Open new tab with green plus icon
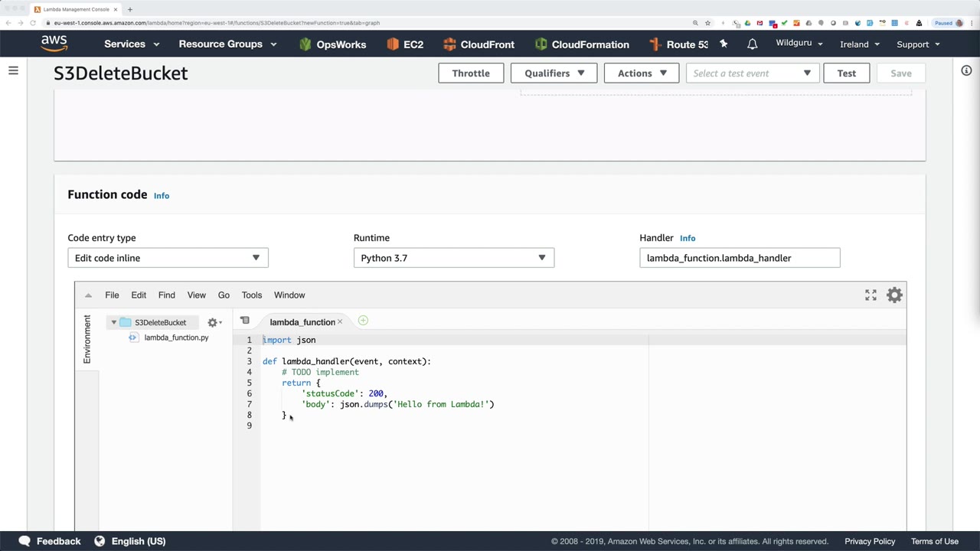Screen dimensions: 980x551 point(363,321)
